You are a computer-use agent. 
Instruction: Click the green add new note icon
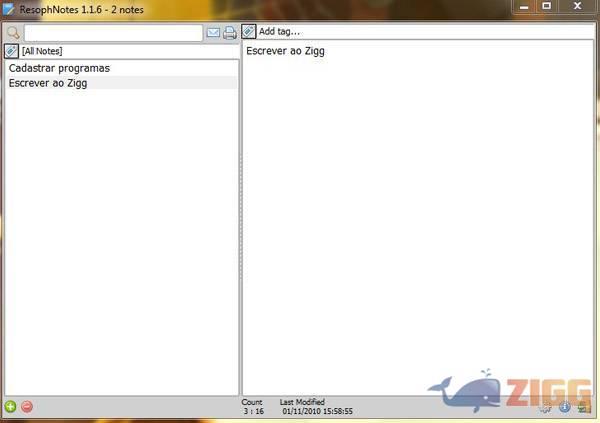(x=10, y=406)
